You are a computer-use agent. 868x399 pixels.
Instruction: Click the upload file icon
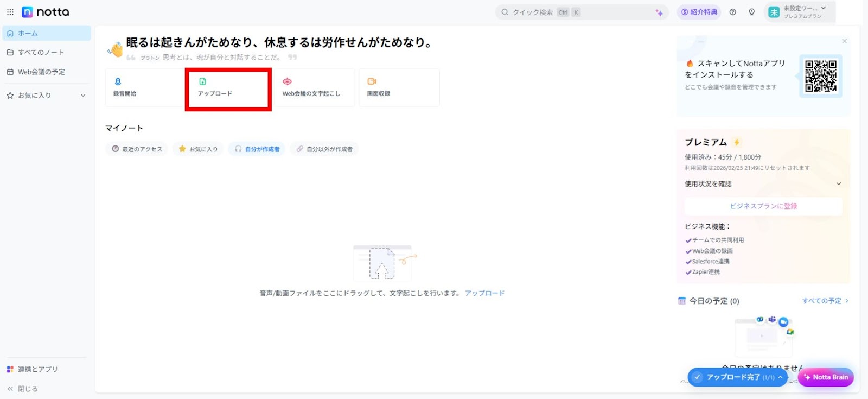point(202,81)
